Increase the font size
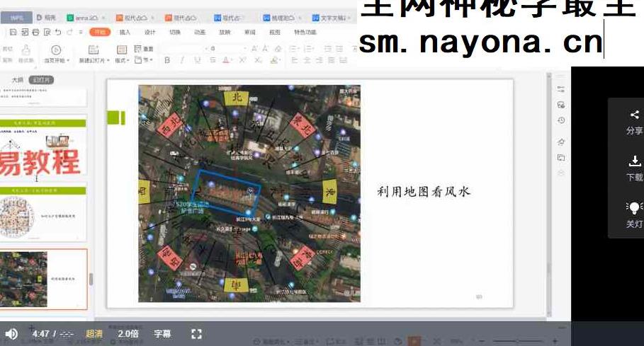Image resolution: width=644 pixels, height=346 pixels. click(254, 49)
